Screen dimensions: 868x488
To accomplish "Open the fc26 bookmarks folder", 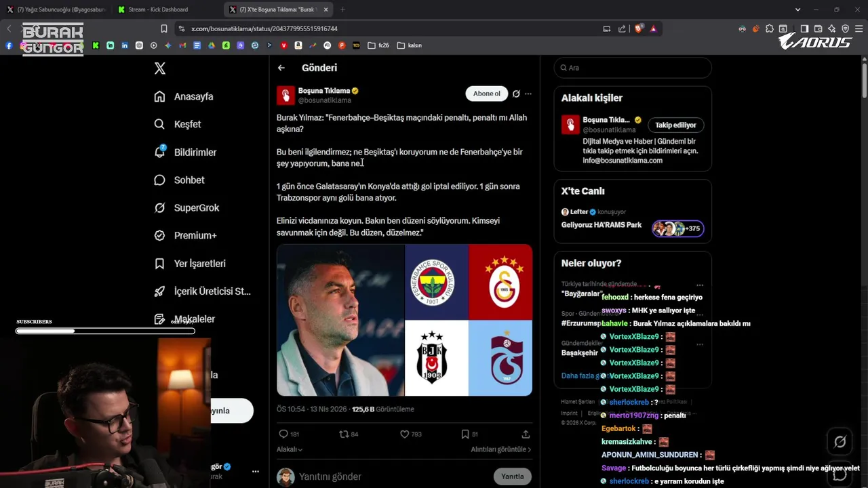I will [x=378, y=45].
